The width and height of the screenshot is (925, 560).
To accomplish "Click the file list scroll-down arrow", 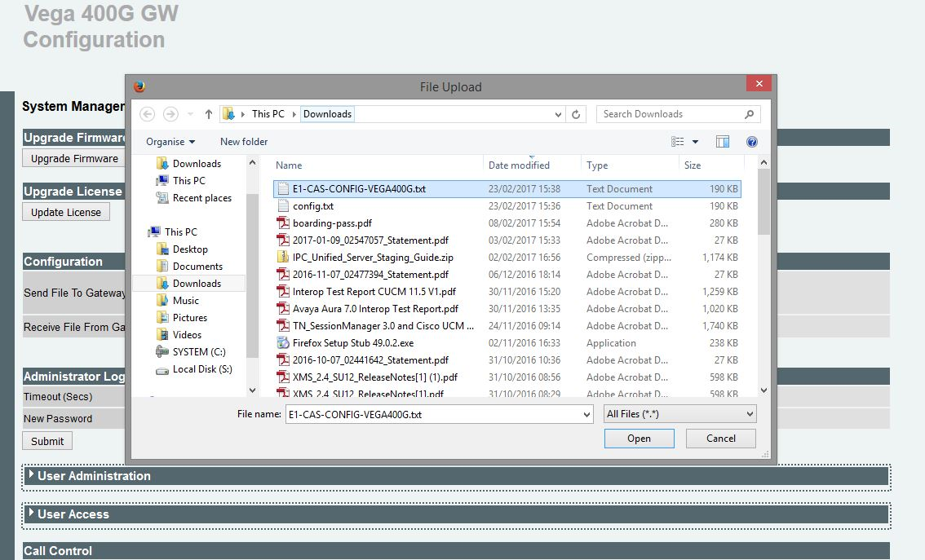I will click(764, 390).
